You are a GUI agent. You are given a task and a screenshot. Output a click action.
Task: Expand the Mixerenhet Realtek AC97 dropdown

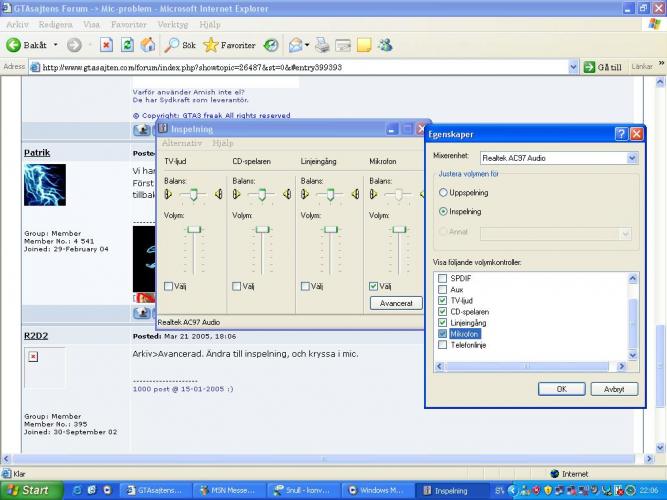click(x=631, y=157)
